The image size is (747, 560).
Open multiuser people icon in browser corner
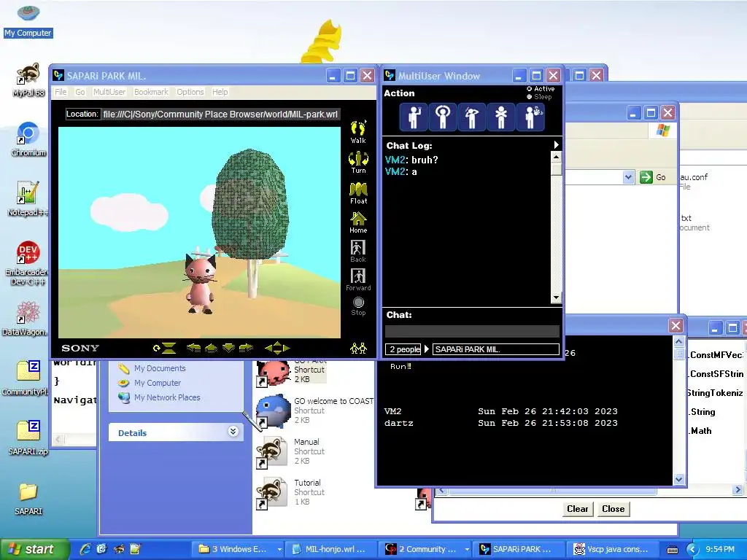[358, 348]
